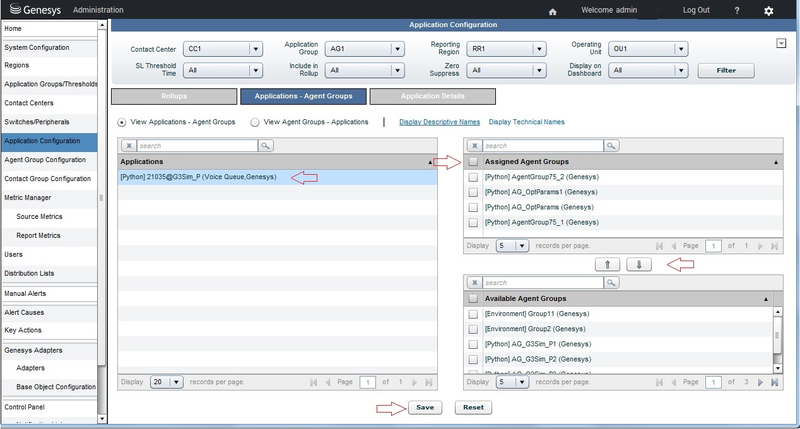
Task: Check [Environment] Group2 available group
Action: [x=473, y=329]
